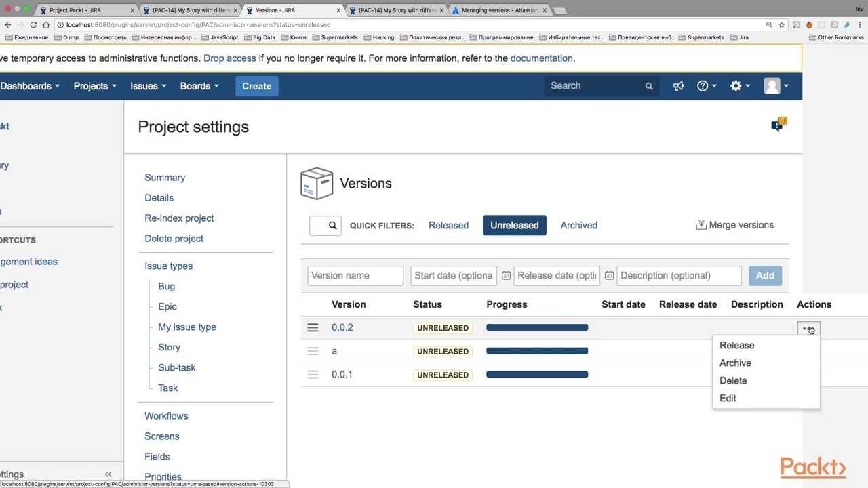
Task: Open Workflows settings link
Action: coord(166,416)
